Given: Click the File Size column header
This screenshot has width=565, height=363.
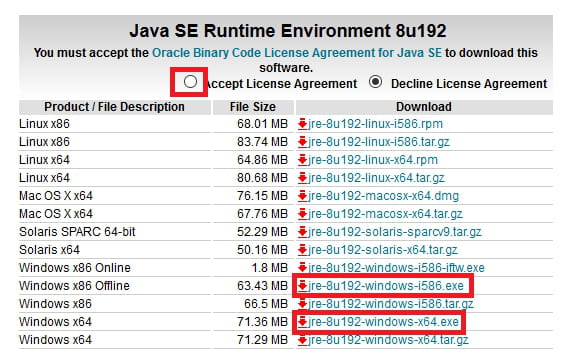Looking at the screenshot, I should [253, 107].
